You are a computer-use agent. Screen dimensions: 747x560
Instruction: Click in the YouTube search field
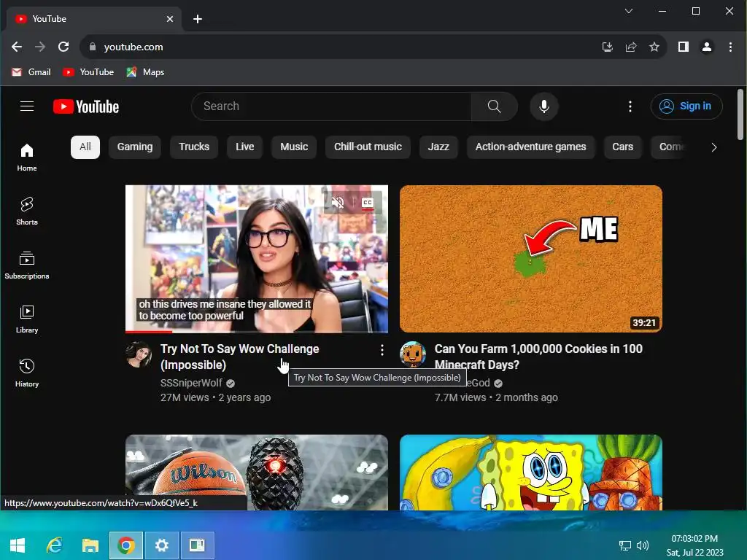point(332,106)
